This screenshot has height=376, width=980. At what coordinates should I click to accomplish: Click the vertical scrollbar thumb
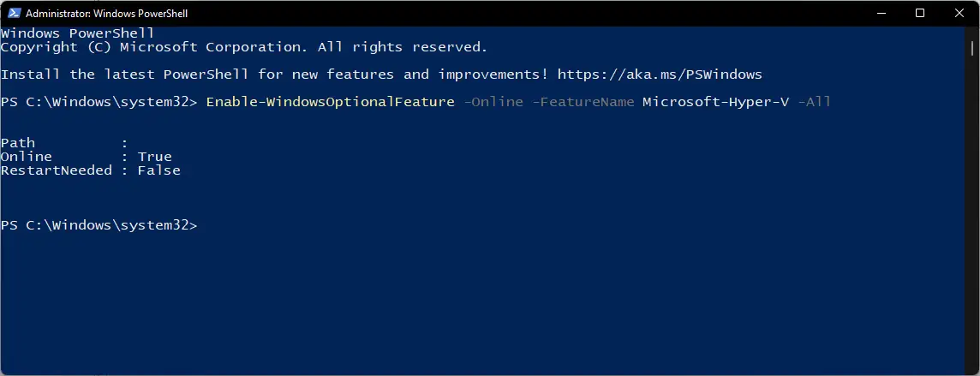[x=972, y=48]
